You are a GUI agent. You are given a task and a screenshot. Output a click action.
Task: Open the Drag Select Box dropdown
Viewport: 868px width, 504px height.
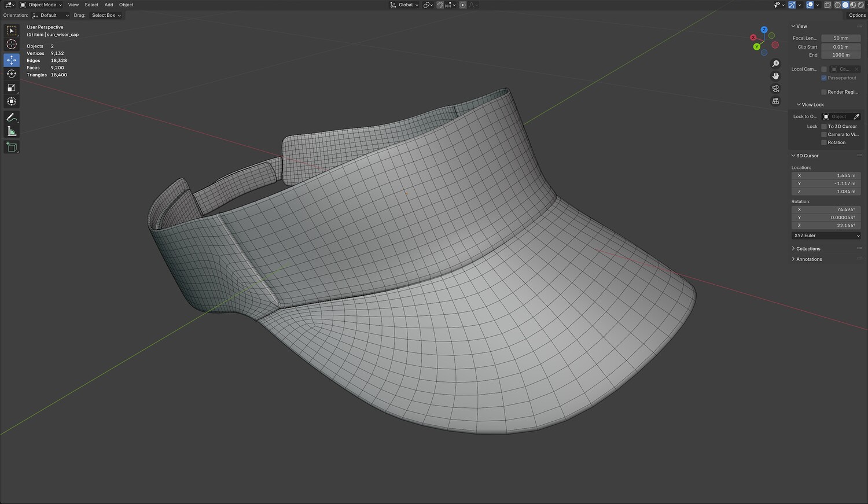tap(106, 15)
